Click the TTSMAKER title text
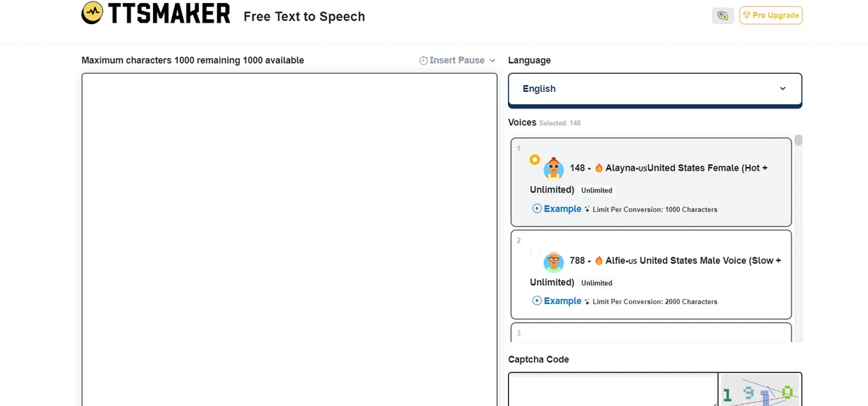868x406 pixels. tap(169, 13)
